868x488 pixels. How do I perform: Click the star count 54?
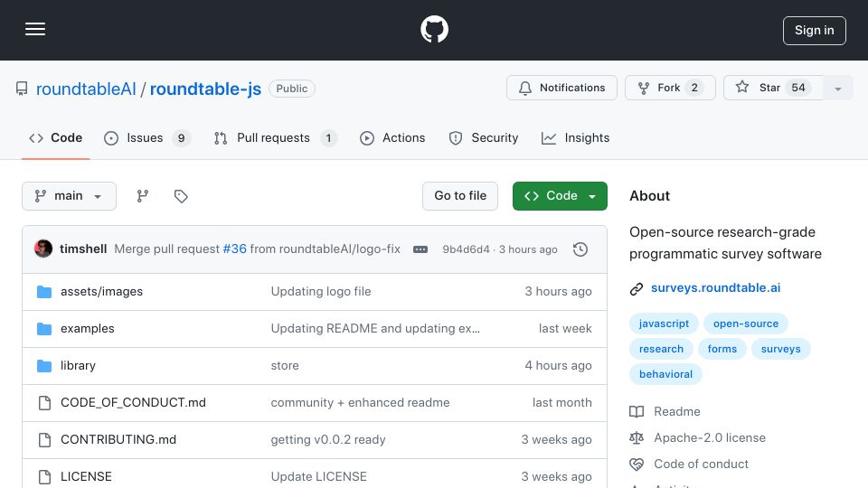point(797,88)
